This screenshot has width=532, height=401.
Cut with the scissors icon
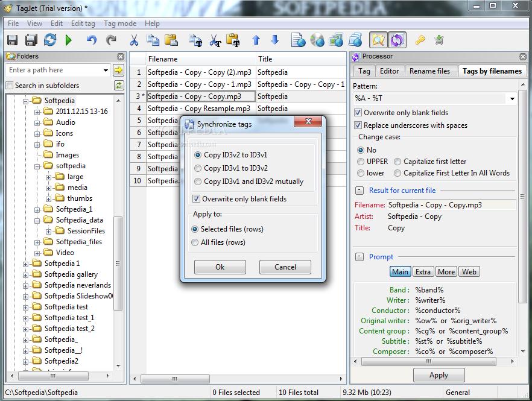[x=134, y=40]
